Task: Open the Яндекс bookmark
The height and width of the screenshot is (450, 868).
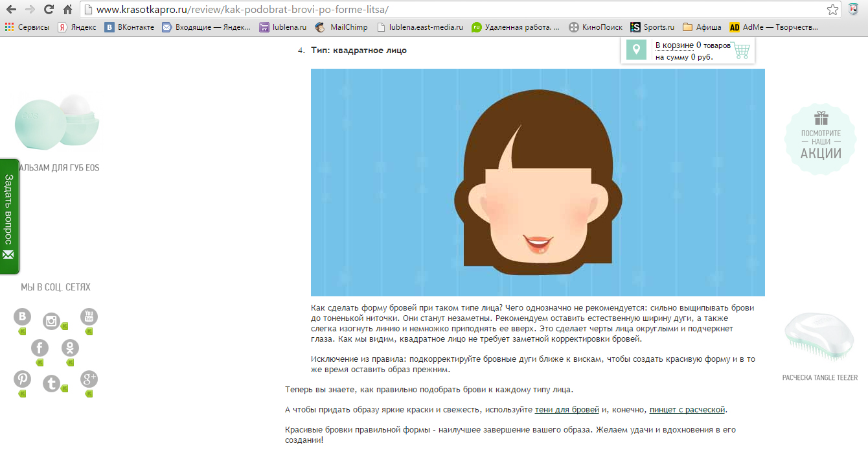Action: 77,27
